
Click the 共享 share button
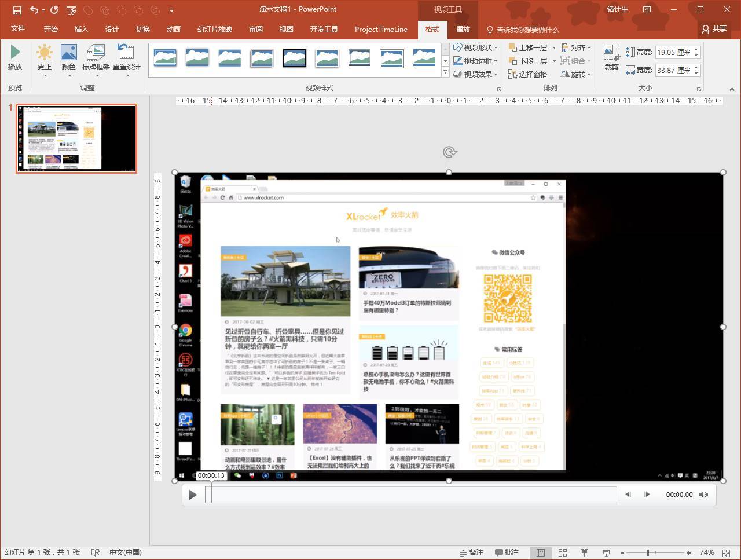click(715, 30)
